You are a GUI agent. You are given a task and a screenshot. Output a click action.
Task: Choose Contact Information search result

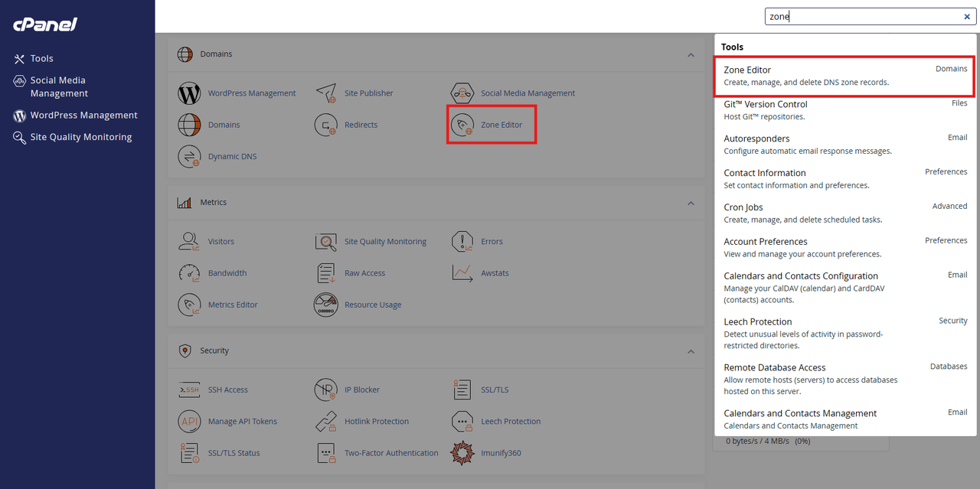845,179
